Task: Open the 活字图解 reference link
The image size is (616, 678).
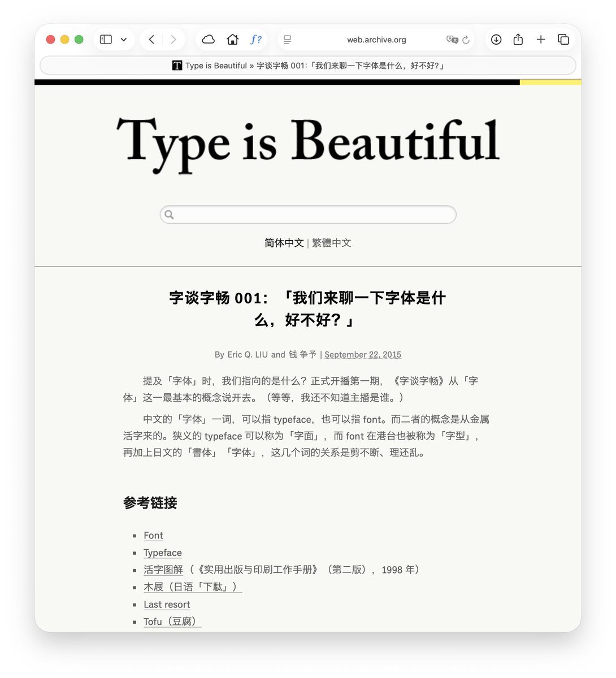Action: coord(163,570)
